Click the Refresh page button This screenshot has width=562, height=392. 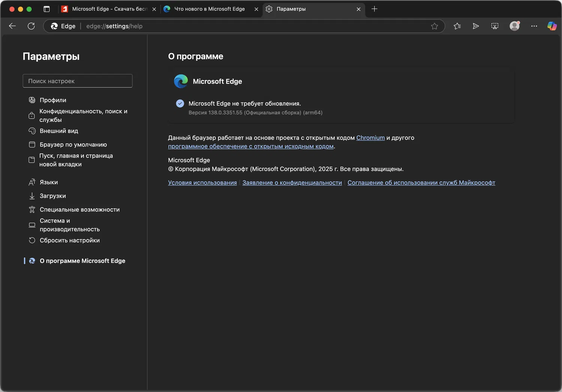pos(31,26)
